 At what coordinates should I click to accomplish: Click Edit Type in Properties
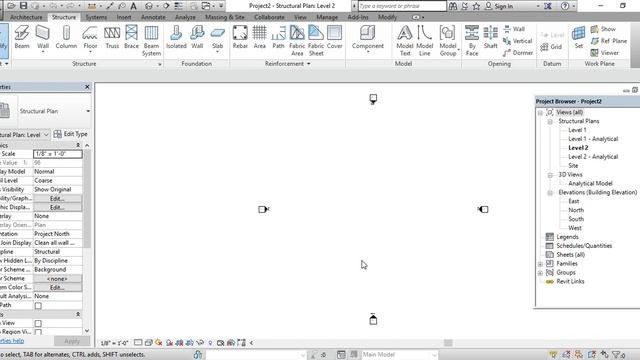tap(71, 134)
